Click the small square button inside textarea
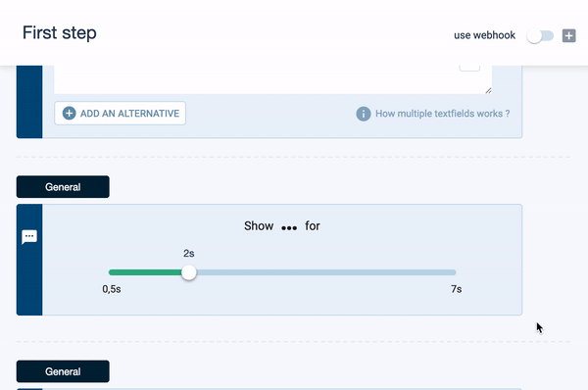 coord(469,68)
